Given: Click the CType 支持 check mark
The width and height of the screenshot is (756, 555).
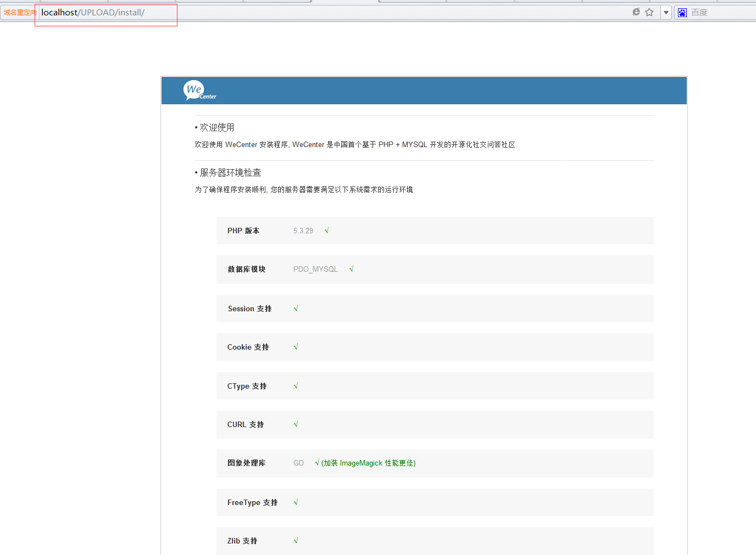Looking at the screenshot, I should (296, 386).
